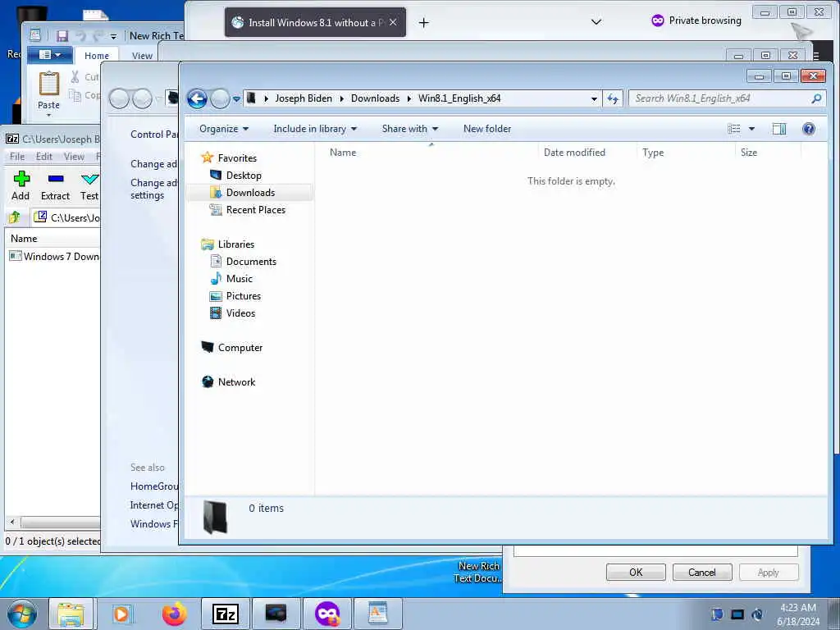Viewport: 840px width, 630px height.
Task: Select Downloads in the address breadcrumb
Action: [375, 98]
